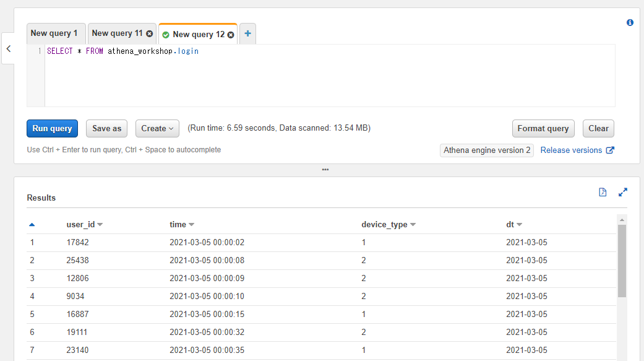
Task: Click time value 2021-03-05 00:00:32
Action: point(207,333)
